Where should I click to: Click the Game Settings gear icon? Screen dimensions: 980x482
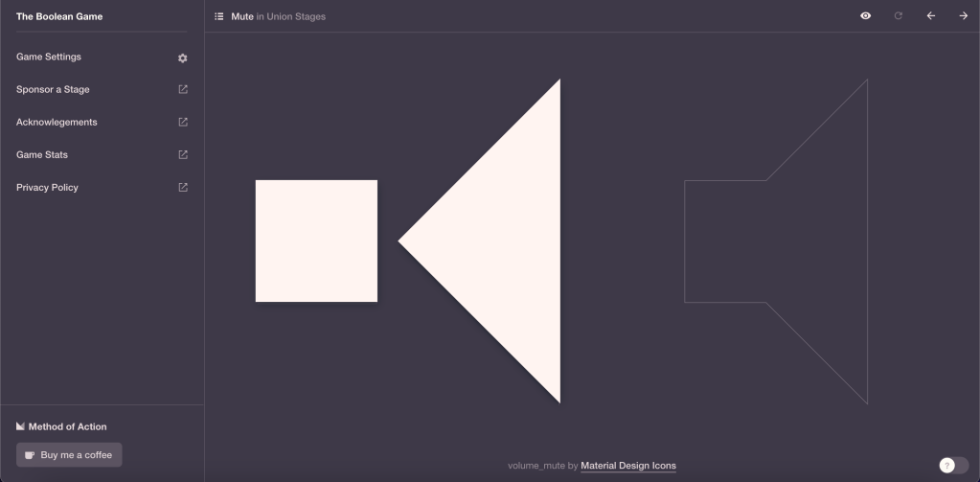point(183,57)
